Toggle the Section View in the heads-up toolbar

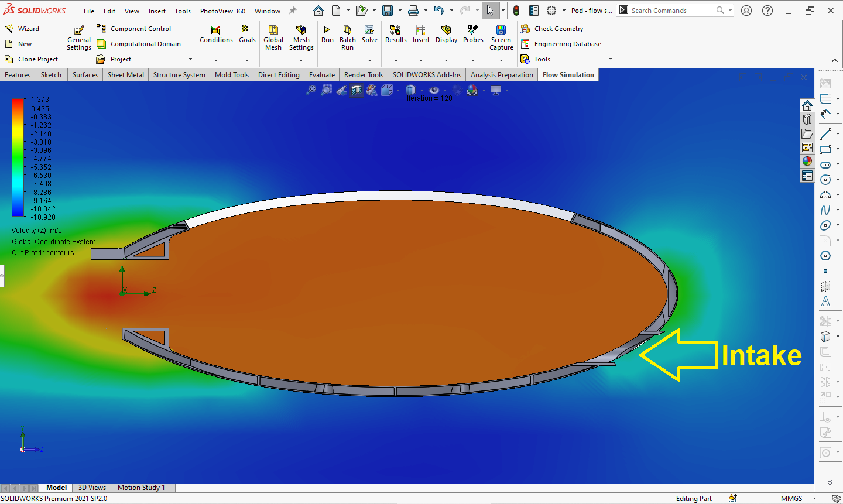(357, 90)
